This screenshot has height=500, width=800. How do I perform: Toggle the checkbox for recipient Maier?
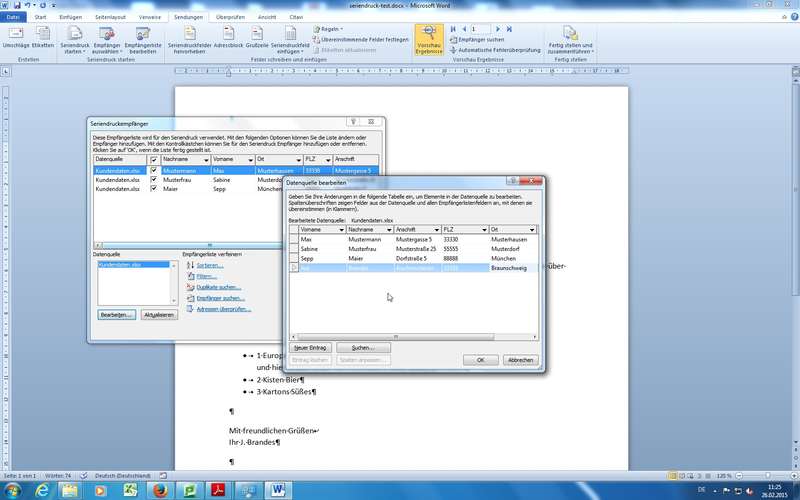(x=154, y=189)
